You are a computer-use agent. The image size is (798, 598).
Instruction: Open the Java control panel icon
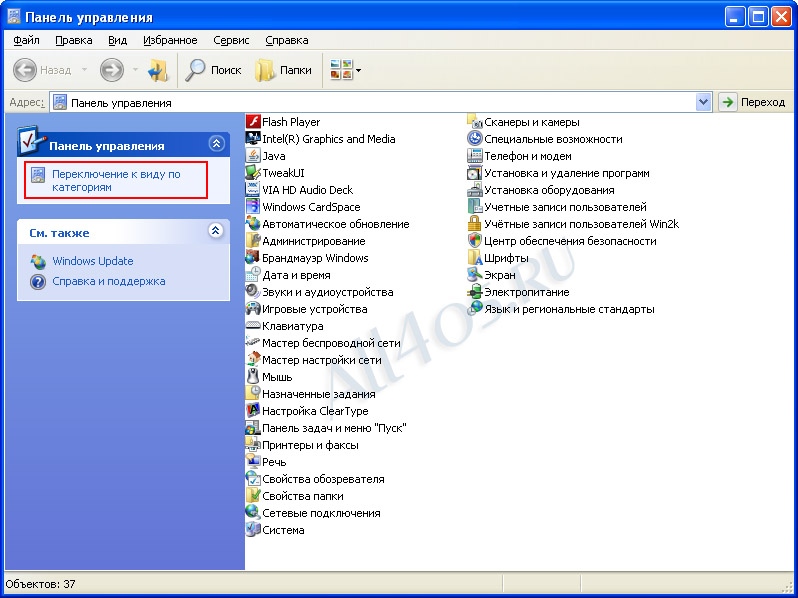coord(253,156)
